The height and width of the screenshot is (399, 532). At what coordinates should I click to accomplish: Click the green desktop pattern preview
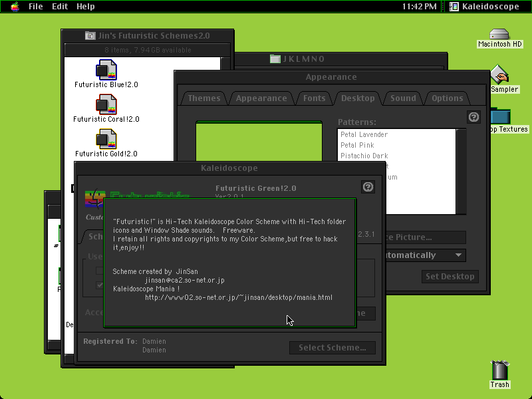tap(259, 141)
